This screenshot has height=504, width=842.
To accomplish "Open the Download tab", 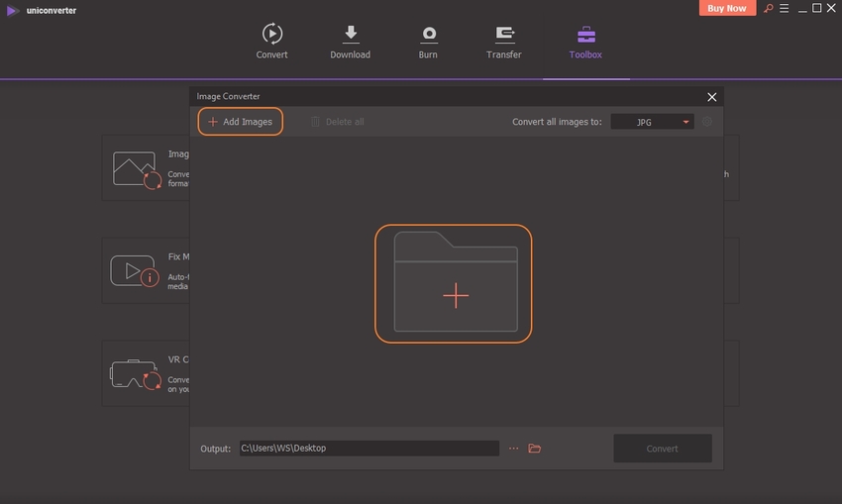I will 350,42.
